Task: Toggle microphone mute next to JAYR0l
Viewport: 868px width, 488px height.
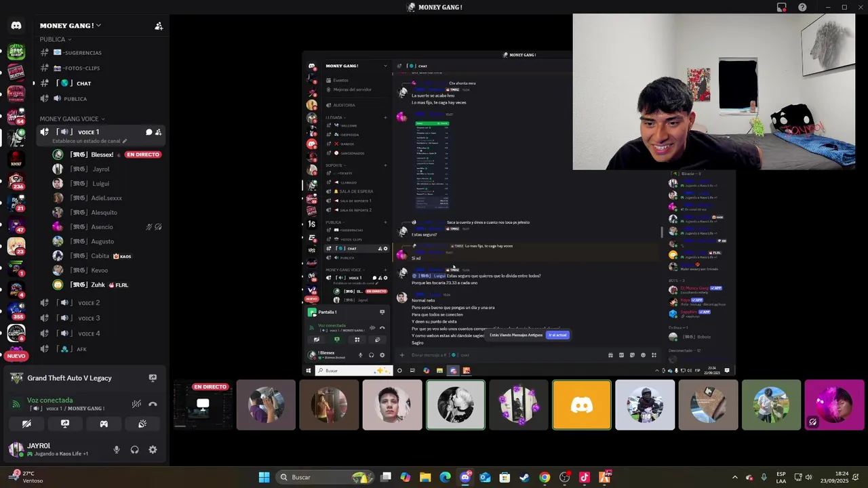Action: [117, 449]
